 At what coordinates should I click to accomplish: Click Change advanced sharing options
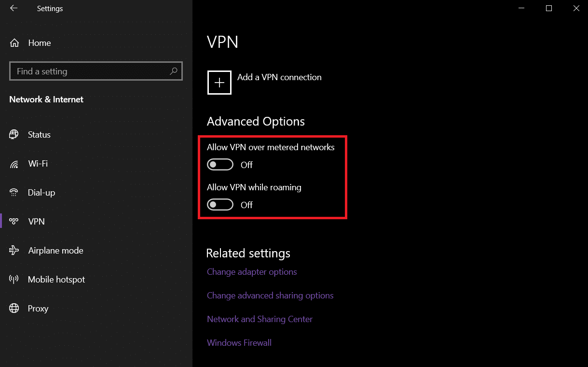click(270, 296)
